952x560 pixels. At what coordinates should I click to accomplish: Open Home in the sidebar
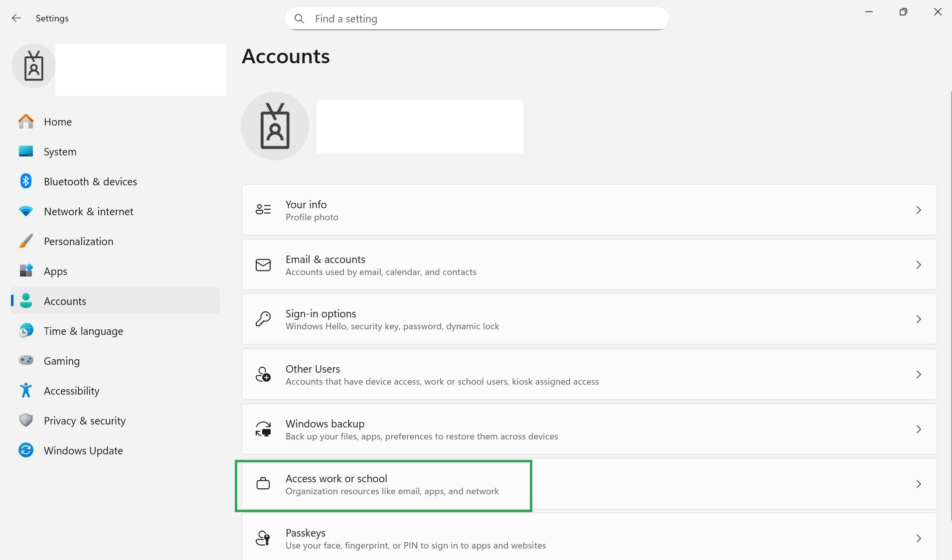115,122
